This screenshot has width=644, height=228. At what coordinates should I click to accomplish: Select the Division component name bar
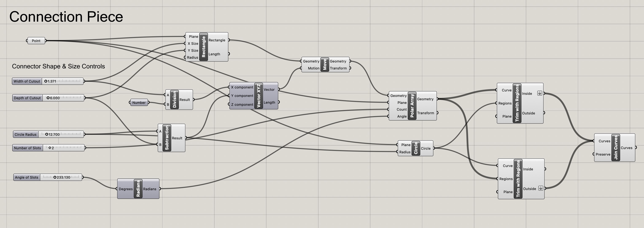(175, 100)
